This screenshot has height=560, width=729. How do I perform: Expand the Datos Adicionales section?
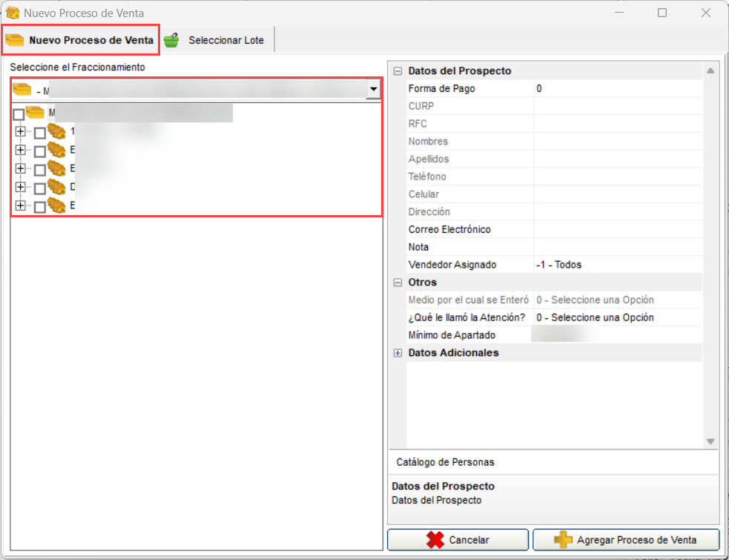pos(398,353)
